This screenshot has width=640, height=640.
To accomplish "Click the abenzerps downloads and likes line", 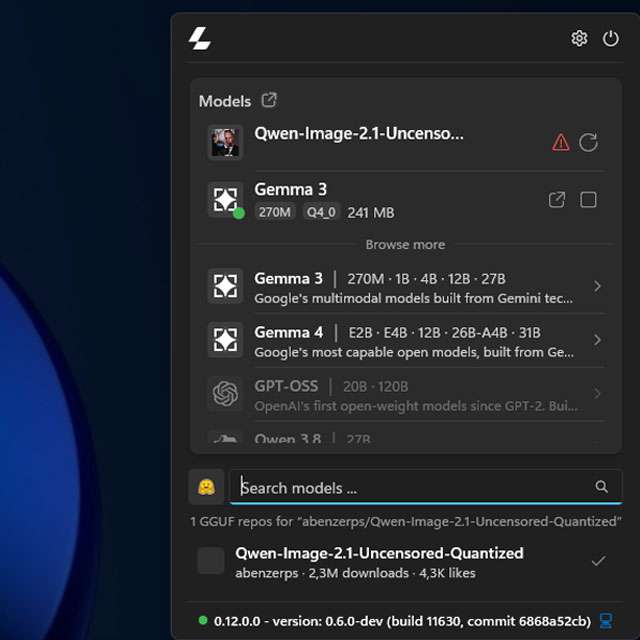I will (355, 573).
